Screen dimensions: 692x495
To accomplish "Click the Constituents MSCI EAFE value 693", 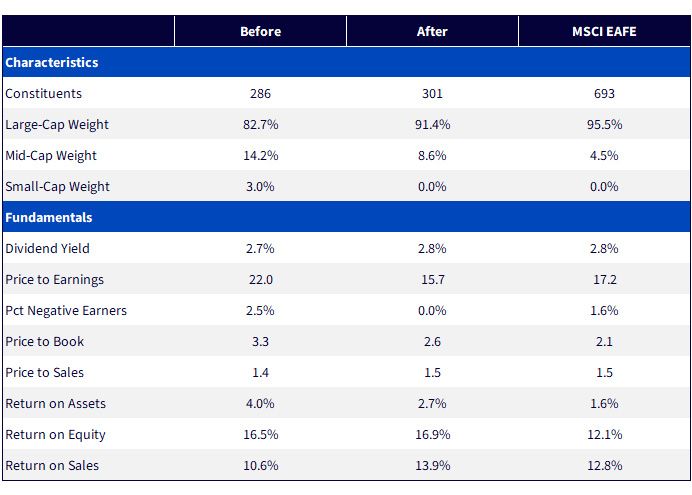I will tap(604, 94).
